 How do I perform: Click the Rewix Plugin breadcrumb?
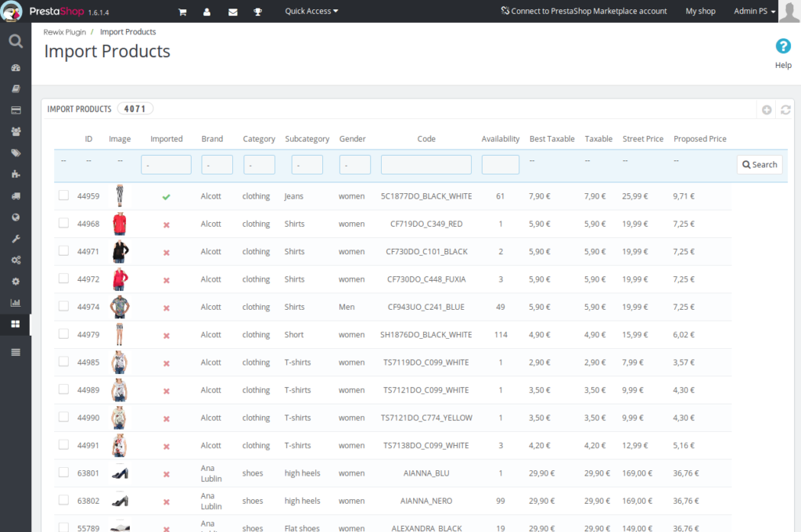(64, 31)
